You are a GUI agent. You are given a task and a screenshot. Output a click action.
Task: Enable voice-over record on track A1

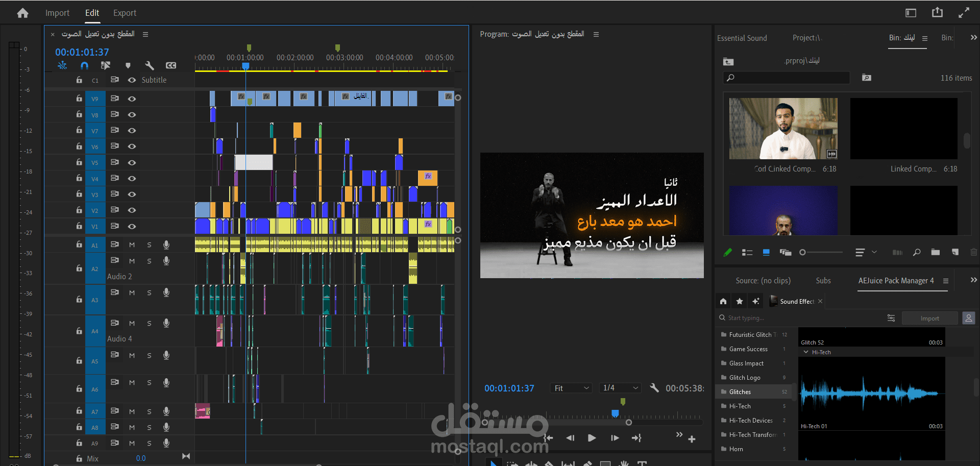pos(166,245)
